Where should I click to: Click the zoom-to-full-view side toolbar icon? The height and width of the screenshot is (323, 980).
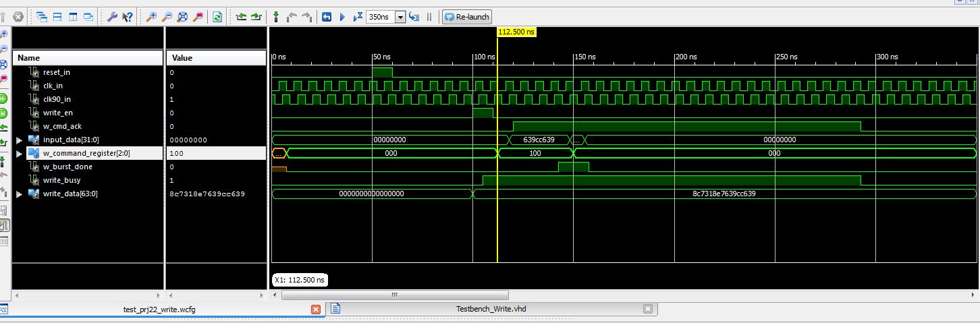[3, 64]
